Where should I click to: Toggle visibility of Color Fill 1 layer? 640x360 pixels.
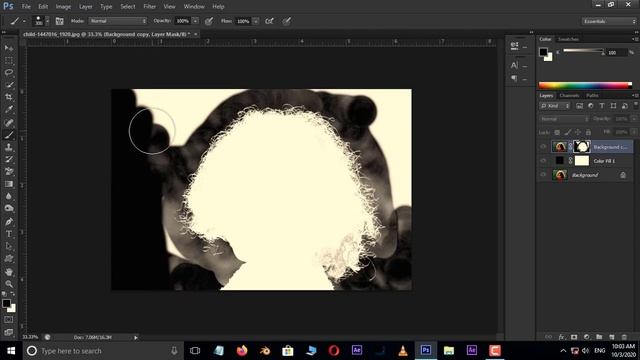click(543, 161)
